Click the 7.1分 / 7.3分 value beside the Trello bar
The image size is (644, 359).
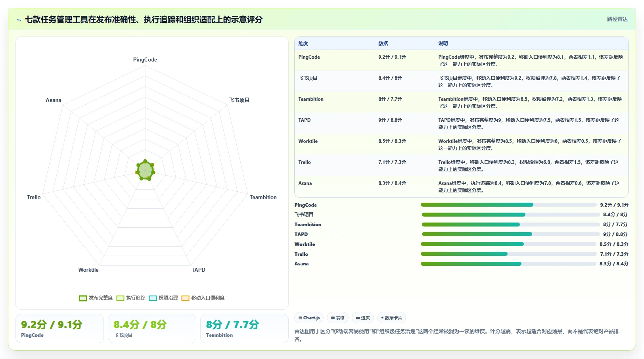[614, 254]
